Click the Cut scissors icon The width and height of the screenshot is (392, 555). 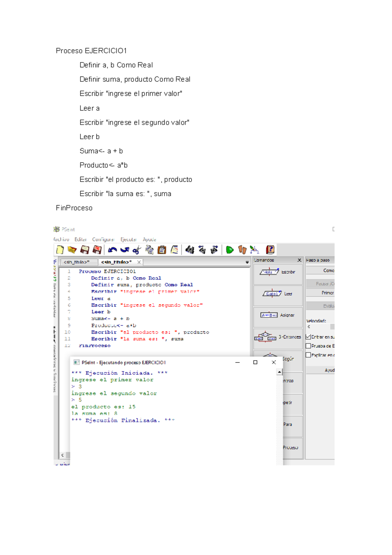(137, 250)
